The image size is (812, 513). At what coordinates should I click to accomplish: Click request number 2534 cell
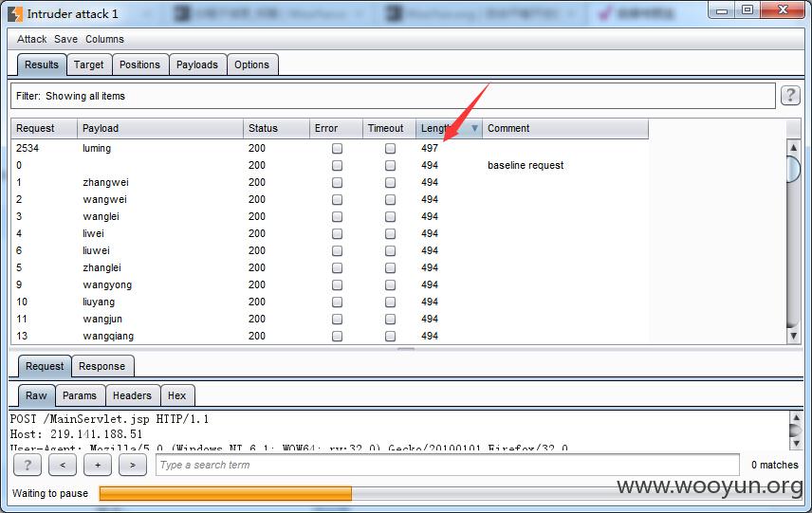28,148
